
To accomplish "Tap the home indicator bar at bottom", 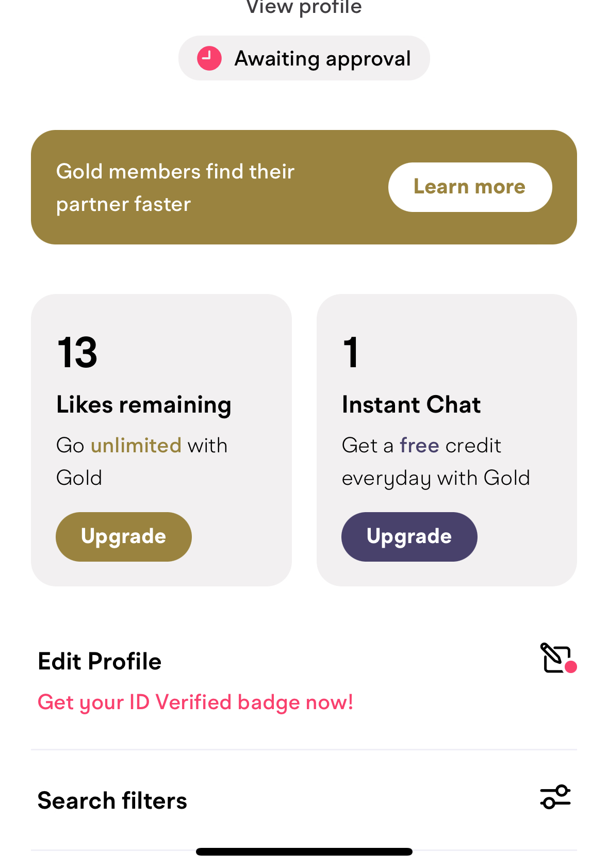I will click(x=304, y=851).
